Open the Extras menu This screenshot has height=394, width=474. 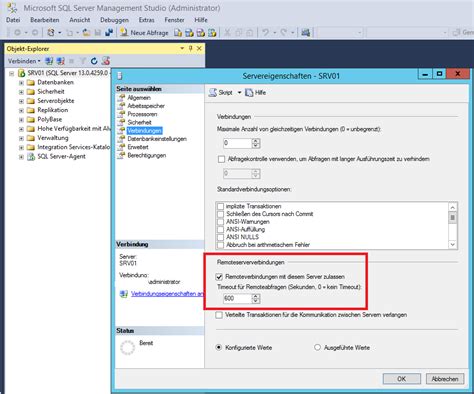pyautogui.click(x=147, y=20)
